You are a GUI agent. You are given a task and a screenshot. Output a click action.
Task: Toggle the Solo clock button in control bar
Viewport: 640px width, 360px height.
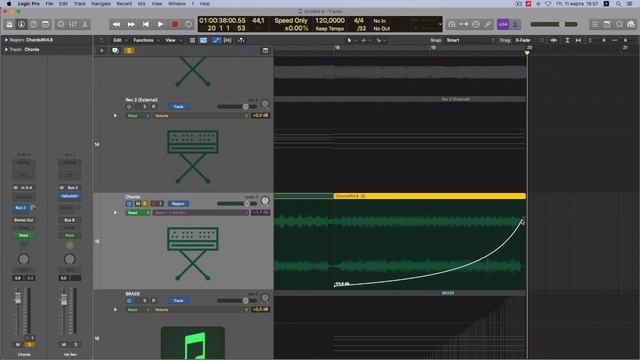point(476,24)
